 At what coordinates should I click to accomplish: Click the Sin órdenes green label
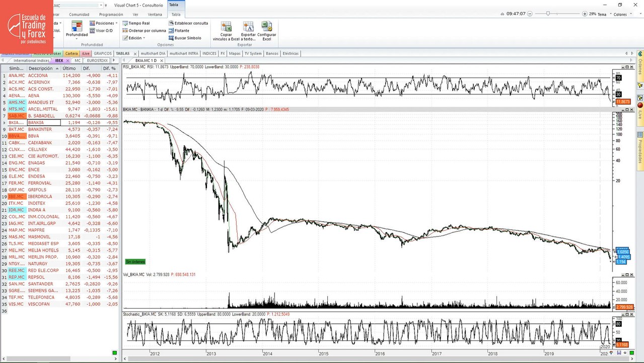[135, 262]
